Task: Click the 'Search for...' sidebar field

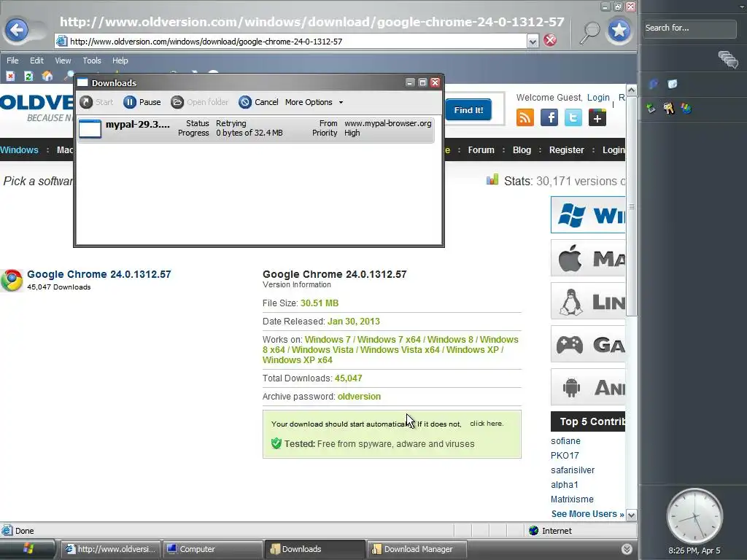Action: [x=689, y=28]
